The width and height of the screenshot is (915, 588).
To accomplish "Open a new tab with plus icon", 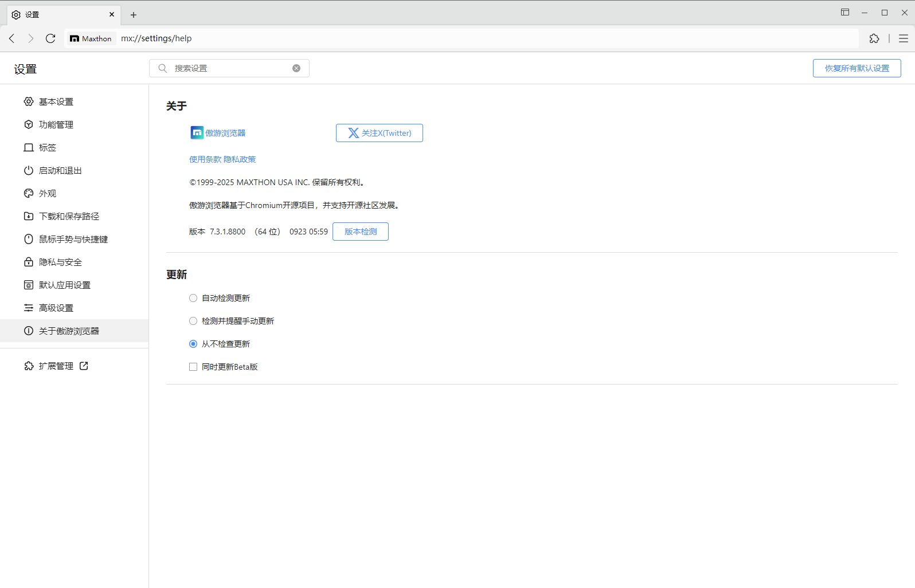I will [x=134, y=15].
